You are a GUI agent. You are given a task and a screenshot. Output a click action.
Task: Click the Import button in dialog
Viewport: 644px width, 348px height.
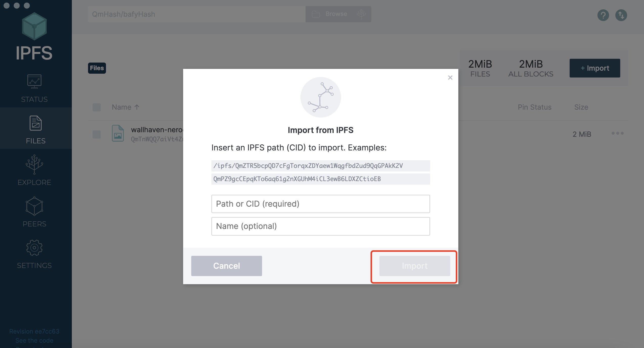point(415,266)
